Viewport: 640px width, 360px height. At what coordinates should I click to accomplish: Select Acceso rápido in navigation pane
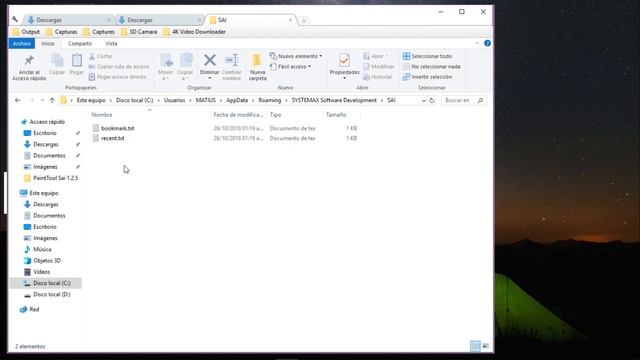[47, 122]
